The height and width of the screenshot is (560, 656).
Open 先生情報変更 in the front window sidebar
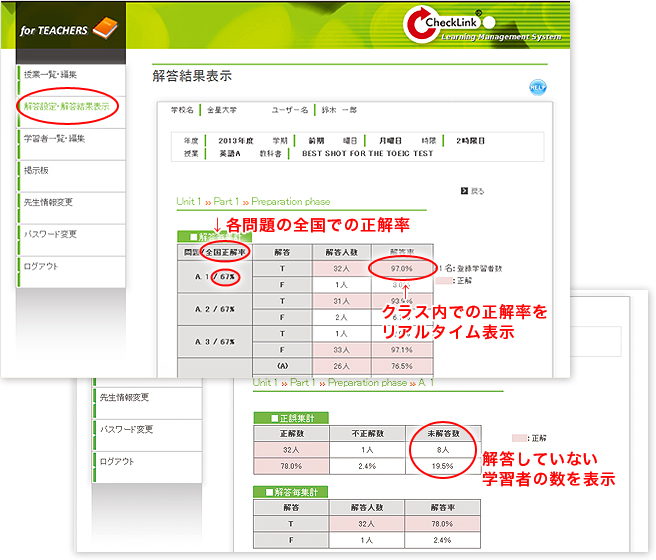71,208
